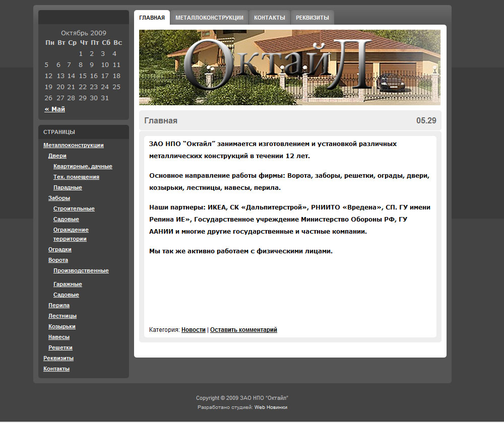This screenshot has width=504, height=423.
Task: Click calendar day 31
Action: coord(105,98)
